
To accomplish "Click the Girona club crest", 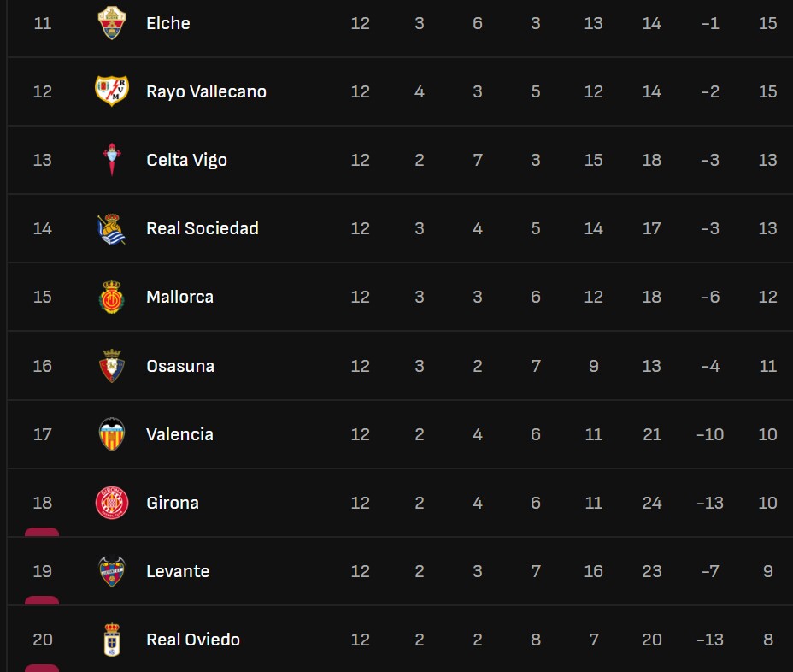I will (112, 503).
